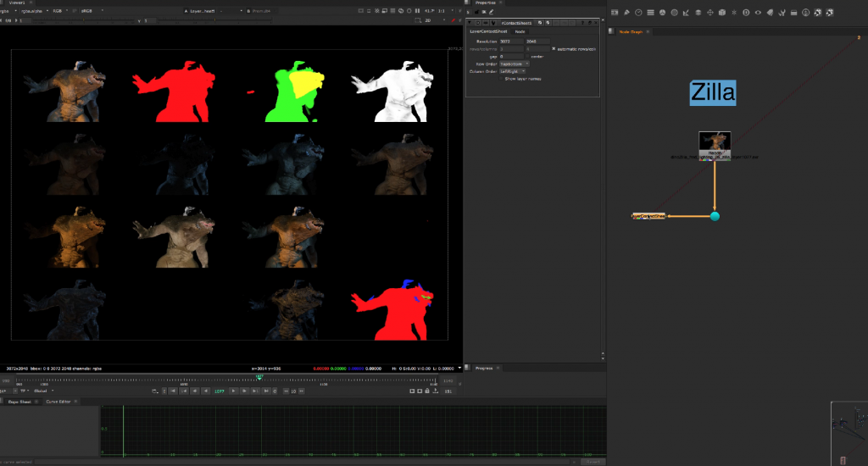Open the Image nodes toolbar menu

coord(614,13)
